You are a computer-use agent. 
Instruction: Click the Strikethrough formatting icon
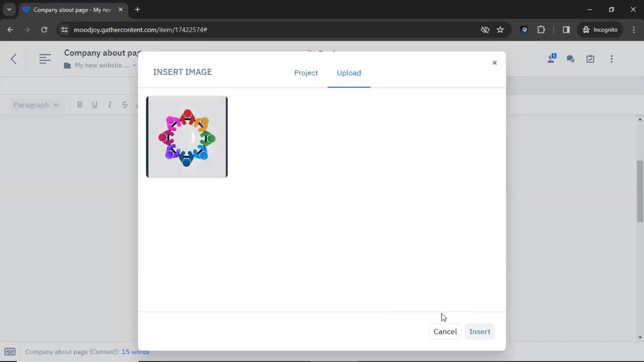point(125,105)
